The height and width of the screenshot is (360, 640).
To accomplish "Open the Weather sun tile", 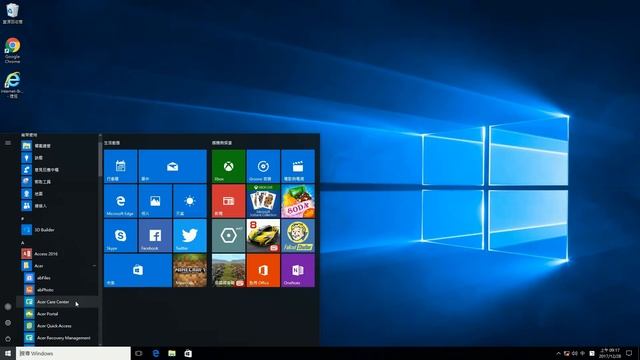I will pyautogui.click(x=190, y=201).
